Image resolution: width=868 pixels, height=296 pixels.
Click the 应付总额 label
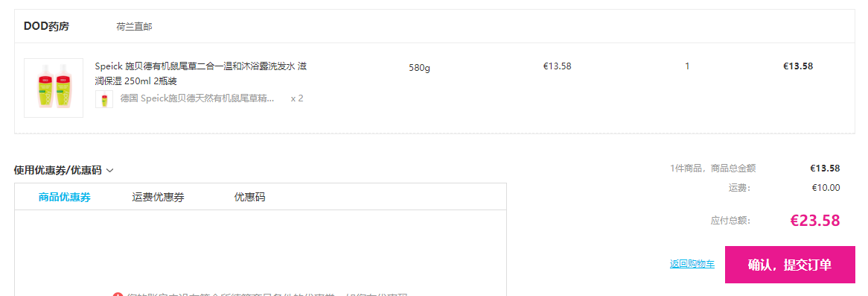(x=731, y=221)
